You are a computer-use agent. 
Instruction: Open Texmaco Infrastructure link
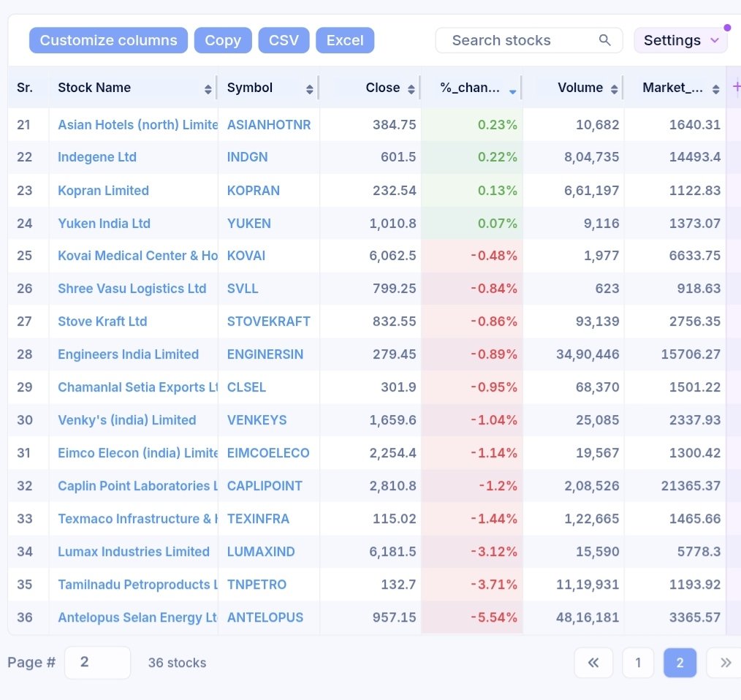coord(137,519)
